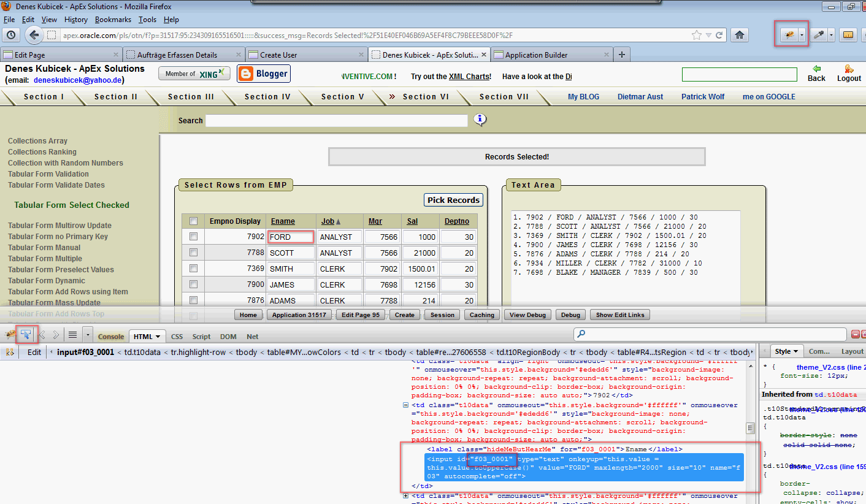Click the Firebug HTML panel vertical scrollbar
This screenshot has width=866, height=504.
point(749,428)
